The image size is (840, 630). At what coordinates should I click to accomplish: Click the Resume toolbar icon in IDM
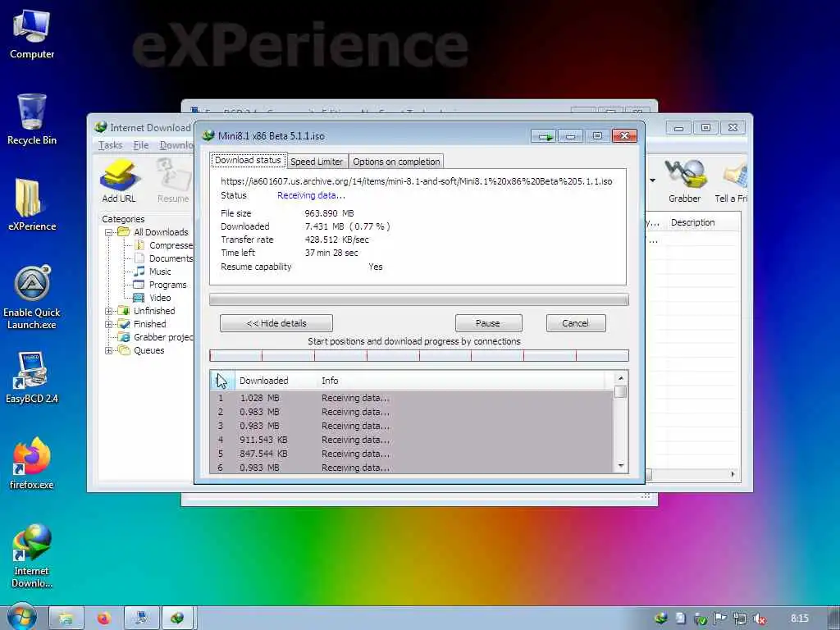tap(173, 181)
